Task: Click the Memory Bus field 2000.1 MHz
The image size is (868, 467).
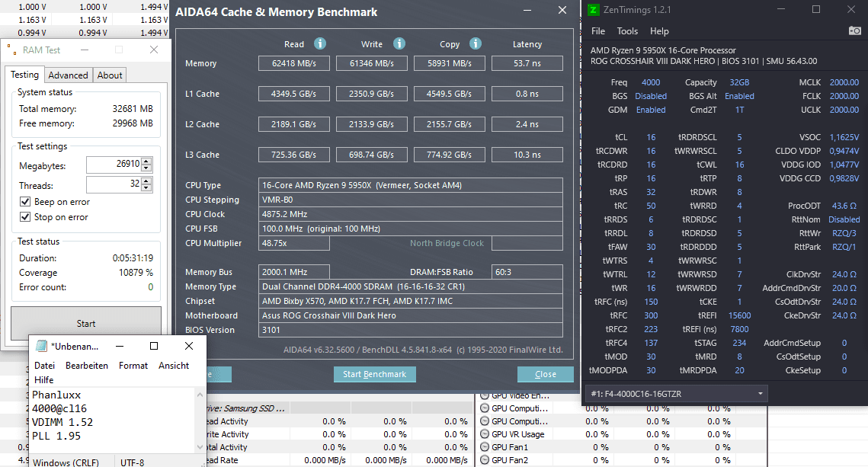Action: pyautogui.click(x=294, y=272)
